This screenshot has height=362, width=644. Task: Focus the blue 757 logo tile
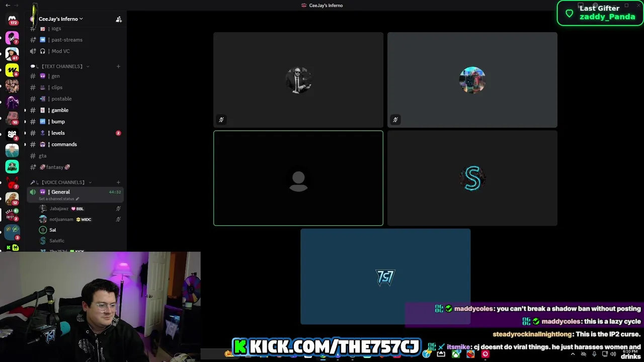click(385, 277)
